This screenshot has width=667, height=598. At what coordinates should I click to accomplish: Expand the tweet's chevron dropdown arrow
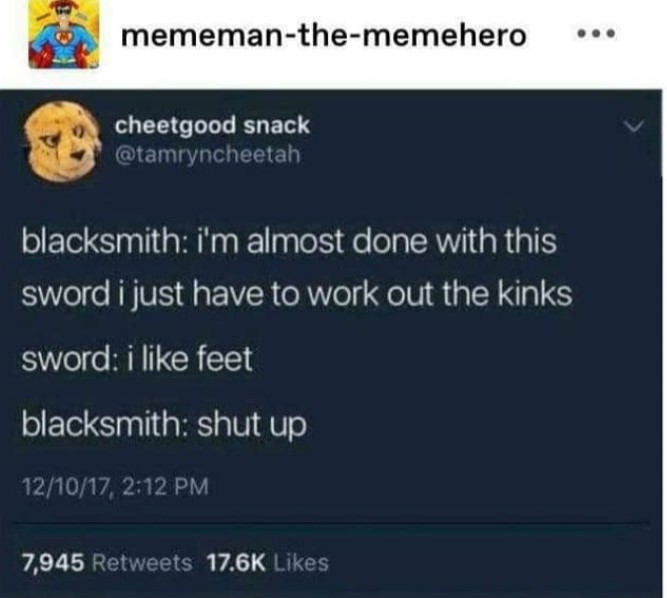coord(634,126)
